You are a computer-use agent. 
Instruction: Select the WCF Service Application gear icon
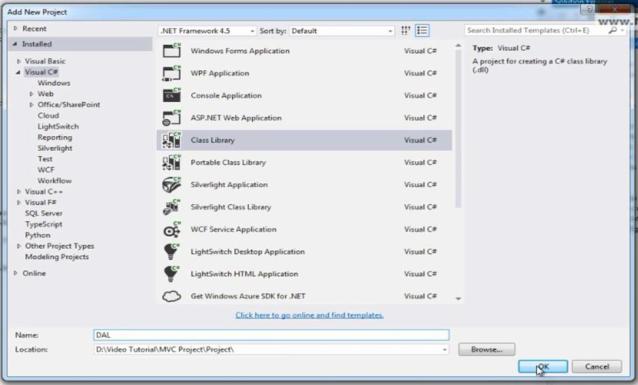tap(172, 230)
